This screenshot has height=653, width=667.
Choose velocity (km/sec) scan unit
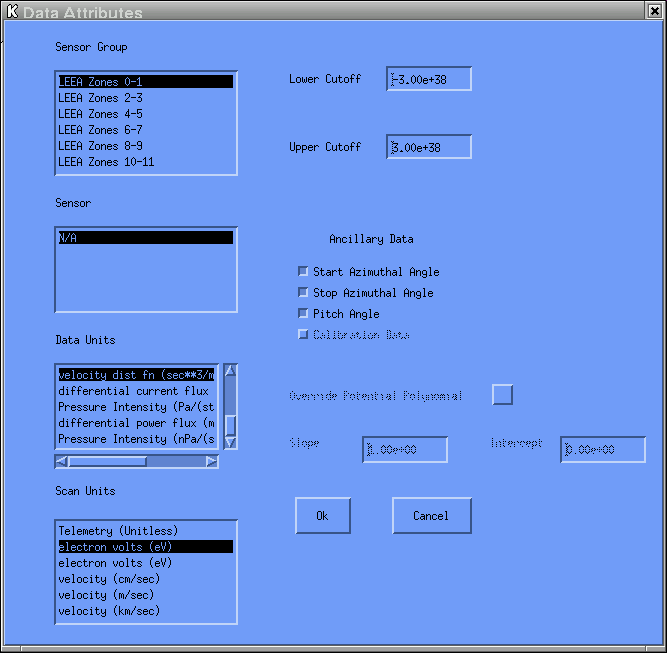click(x=145, y=611)
